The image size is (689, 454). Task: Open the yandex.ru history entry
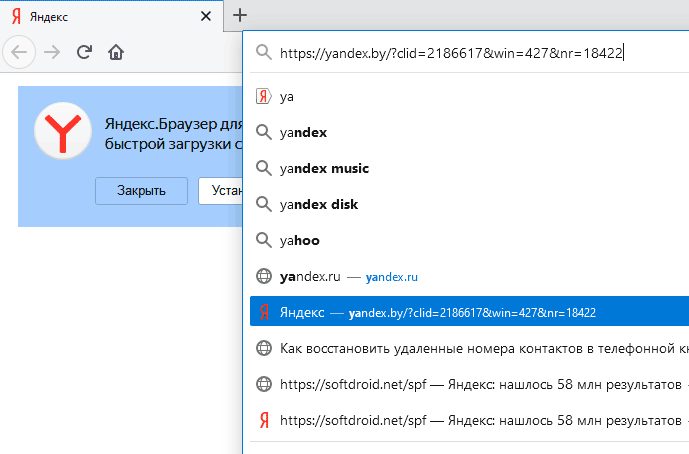click(469, 276)
